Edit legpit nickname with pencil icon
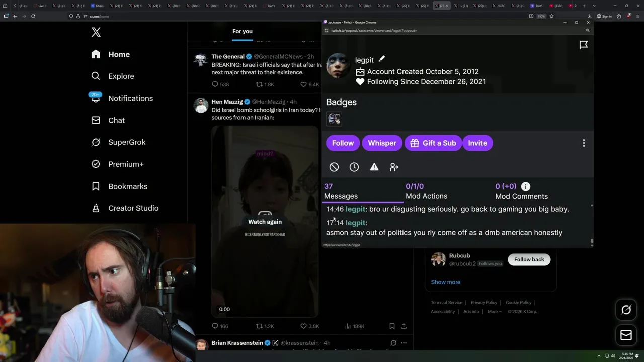Viewport: 644px width, 362px height. (x=382, y=59)
